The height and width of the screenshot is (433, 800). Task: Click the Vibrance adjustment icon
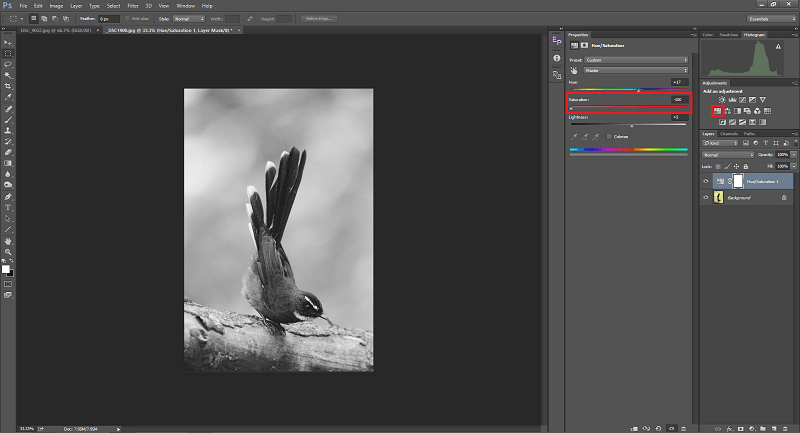pos(762,100)
